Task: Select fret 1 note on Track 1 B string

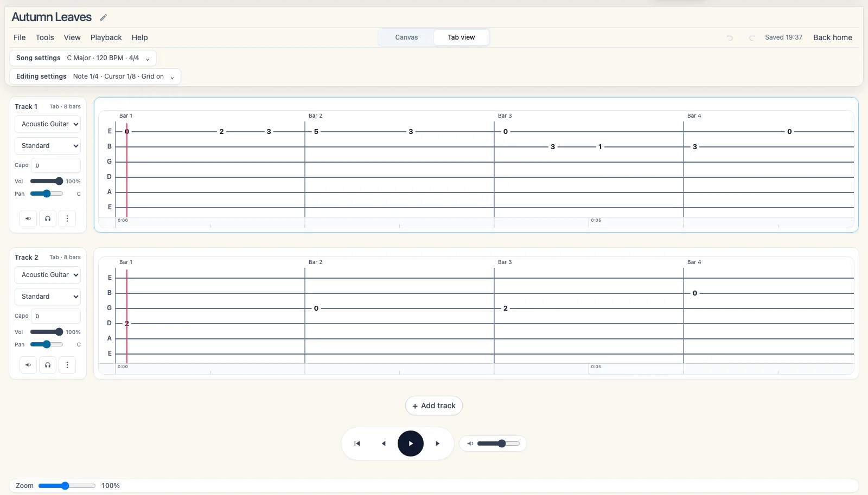Action: point(600,147)
